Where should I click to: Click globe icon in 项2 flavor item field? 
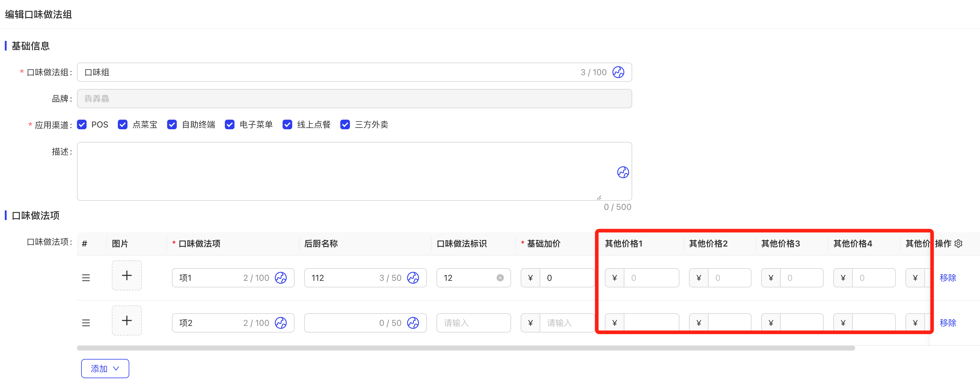(x=281, y=323)
